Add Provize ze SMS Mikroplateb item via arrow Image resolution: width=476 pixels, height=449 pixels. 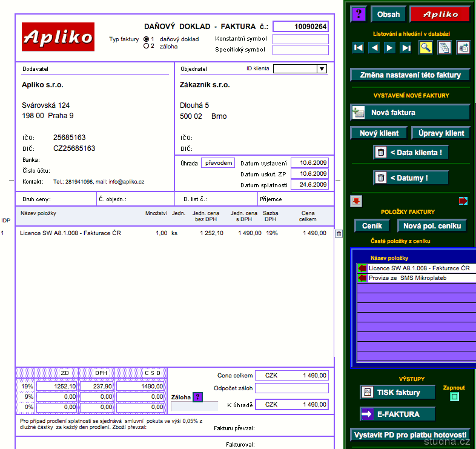[363, 278]
